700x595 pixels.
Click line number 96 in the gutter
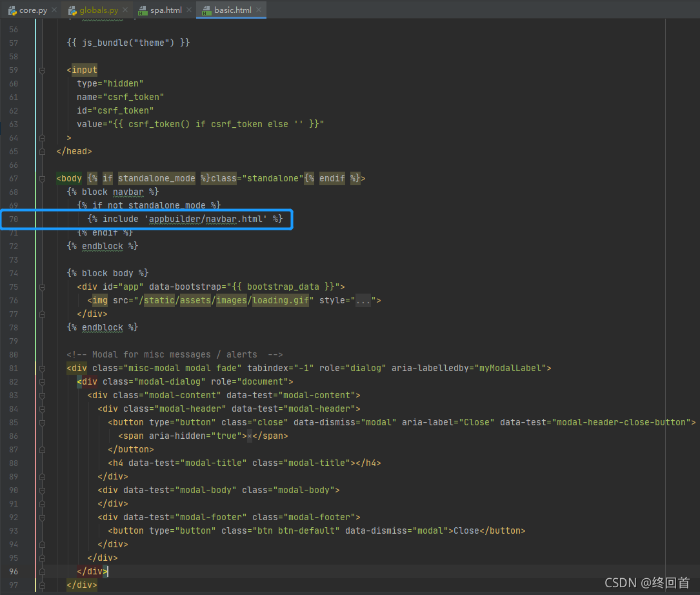14,571
